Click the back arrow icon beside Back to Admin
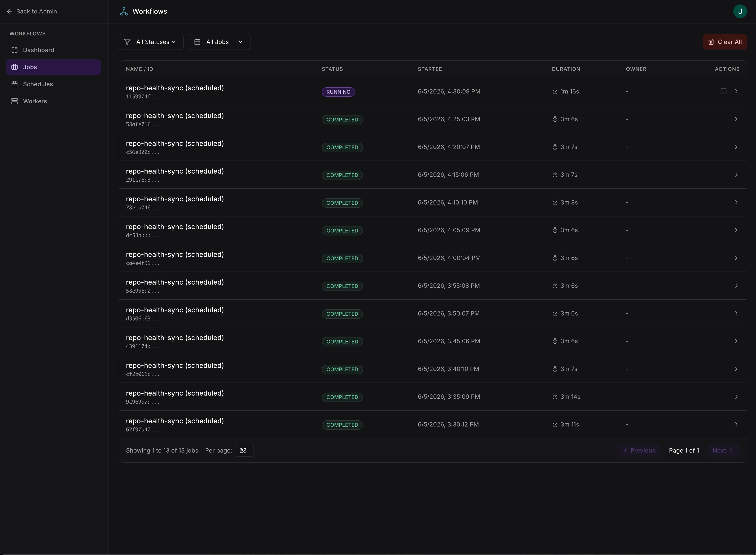756x555 pixels. [9, 12]
